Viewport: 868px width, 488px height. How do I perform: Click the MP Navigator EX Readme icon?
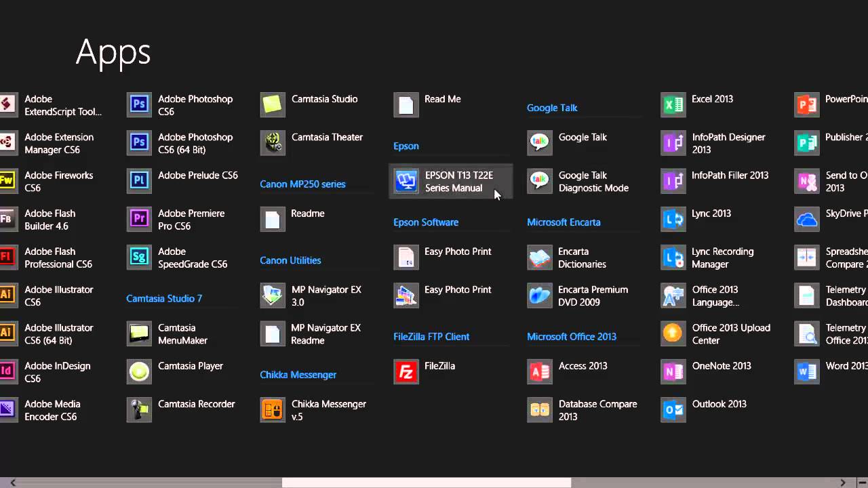click(273, 333)
